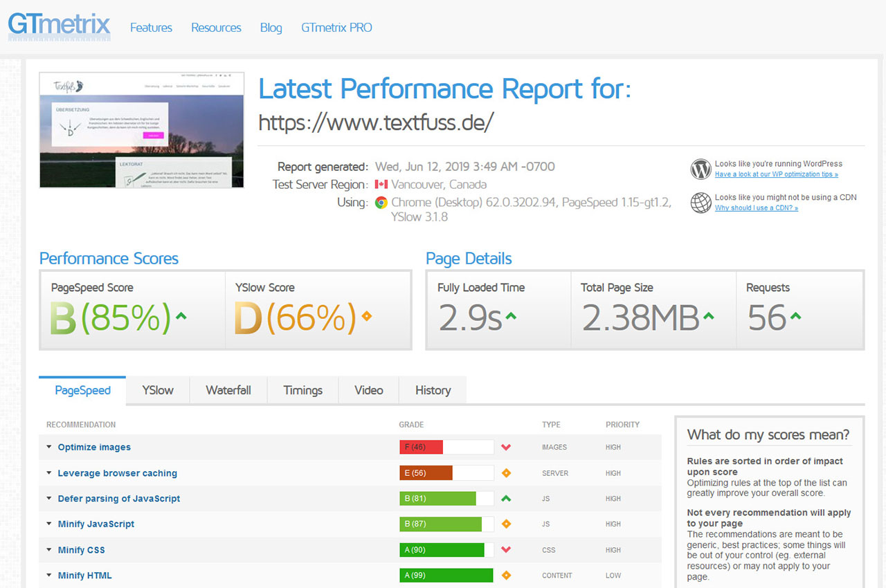Click the A (99) grade bar

pos(446,576)
